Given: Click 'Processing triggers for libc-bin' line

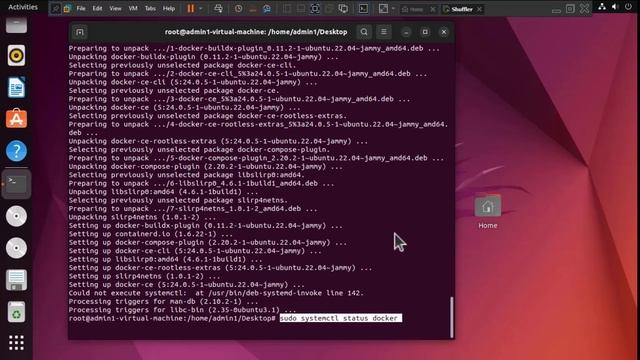Looking at the screenshot, I should click(182, 310).
